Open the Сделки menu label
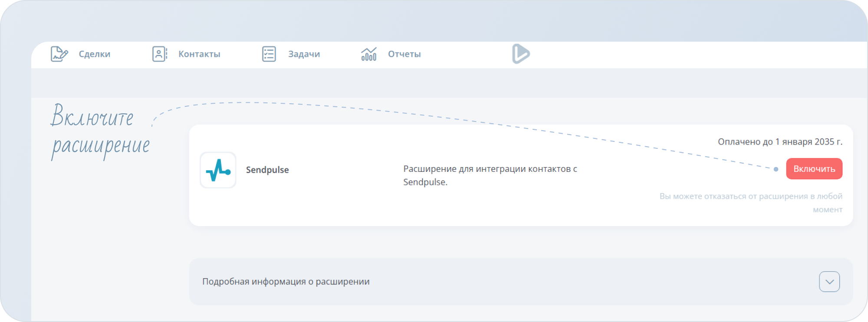868x322 pixels. coord(95,54)
